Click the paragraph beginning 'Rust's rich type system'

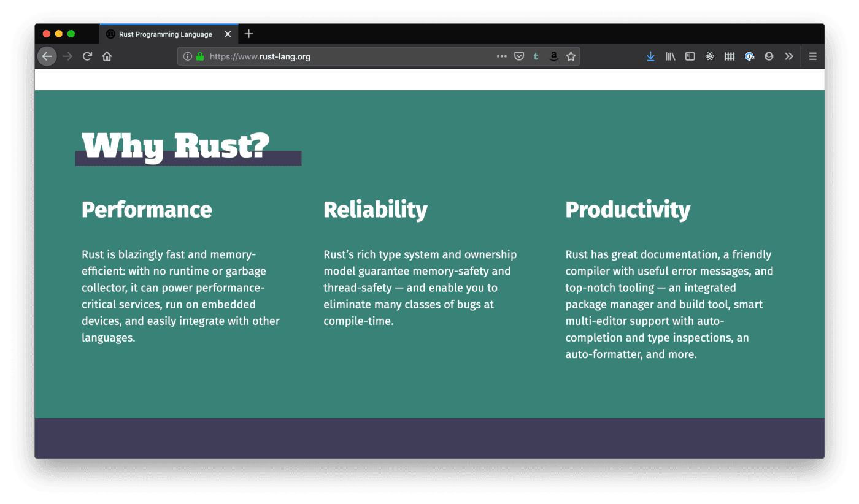[x=420, y=288]
